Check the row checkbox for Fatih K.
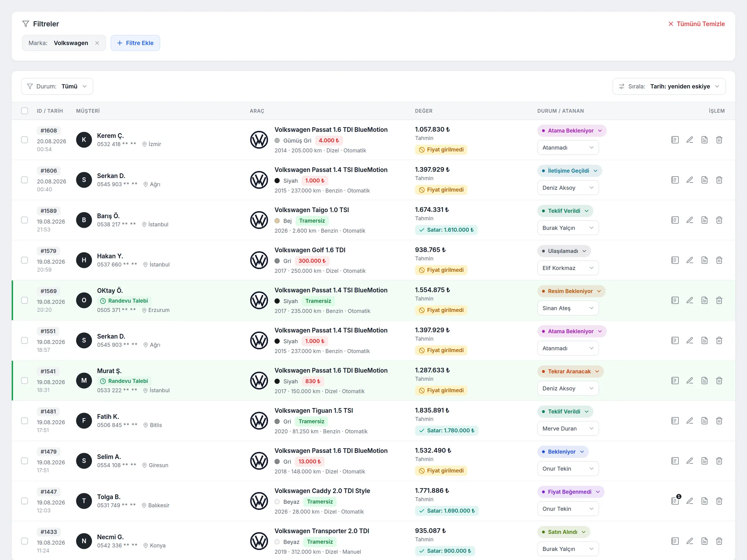The width and height of the screenshot is (747, 560). pos(25,421)
